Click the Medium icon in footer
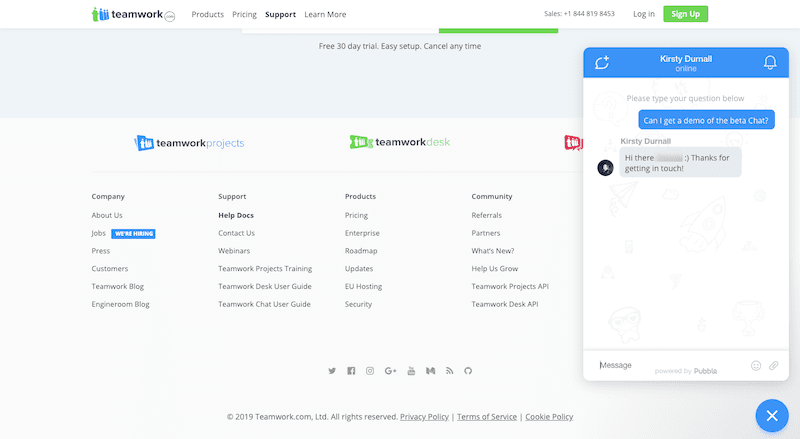 click(431, 371)
